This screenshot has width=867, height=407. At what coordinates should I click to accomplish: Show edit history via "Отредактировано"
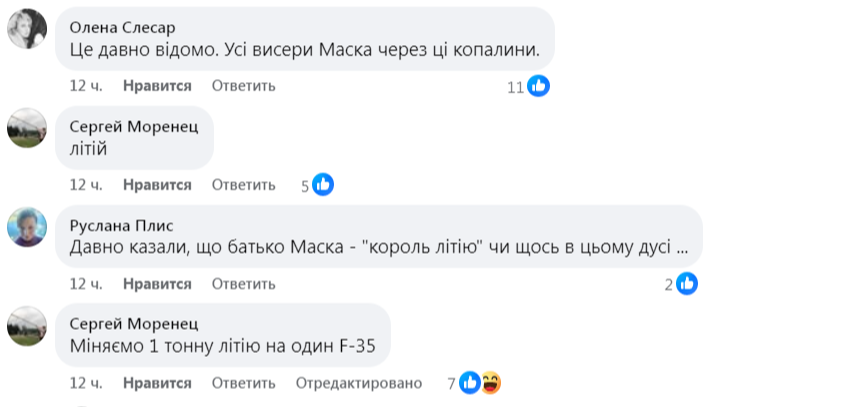[359, 383]
